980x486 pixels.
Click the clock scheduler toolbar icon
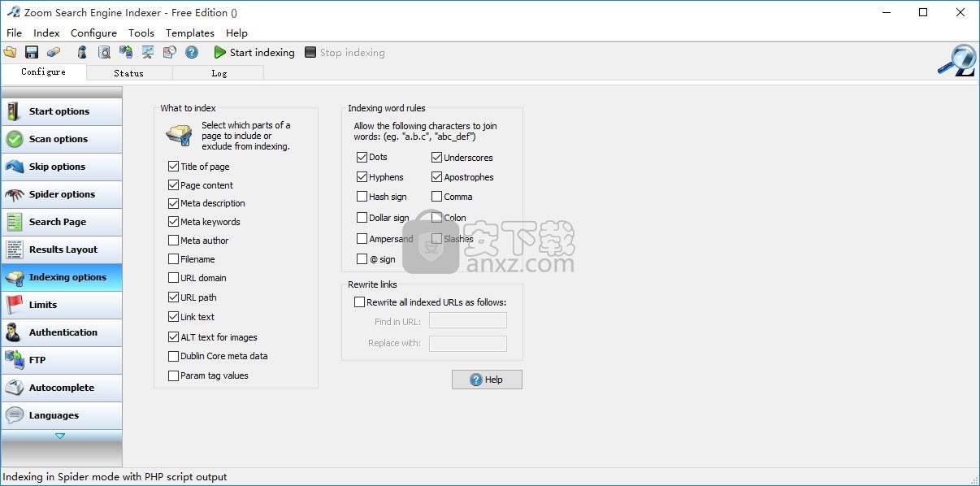pos(170,52)
